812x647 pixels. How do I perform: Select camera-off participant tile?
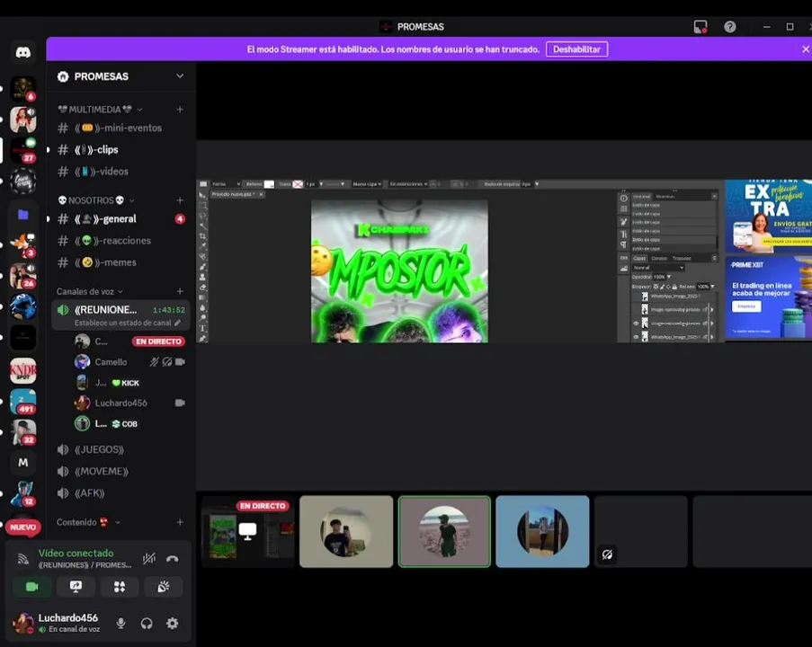coord(640,532)
